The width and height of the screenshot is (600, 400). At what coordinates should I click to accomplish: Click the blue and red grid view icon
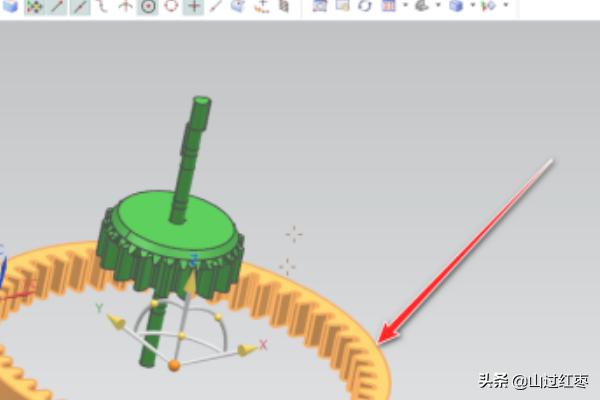pos(389,5)
